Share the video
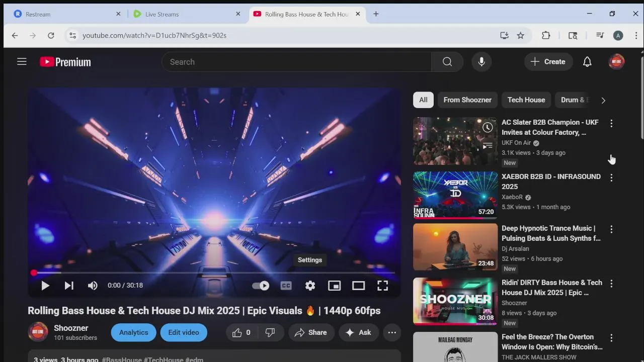This screenshot has height=362, width=644. pyautogui.click(x=311, y=332)
